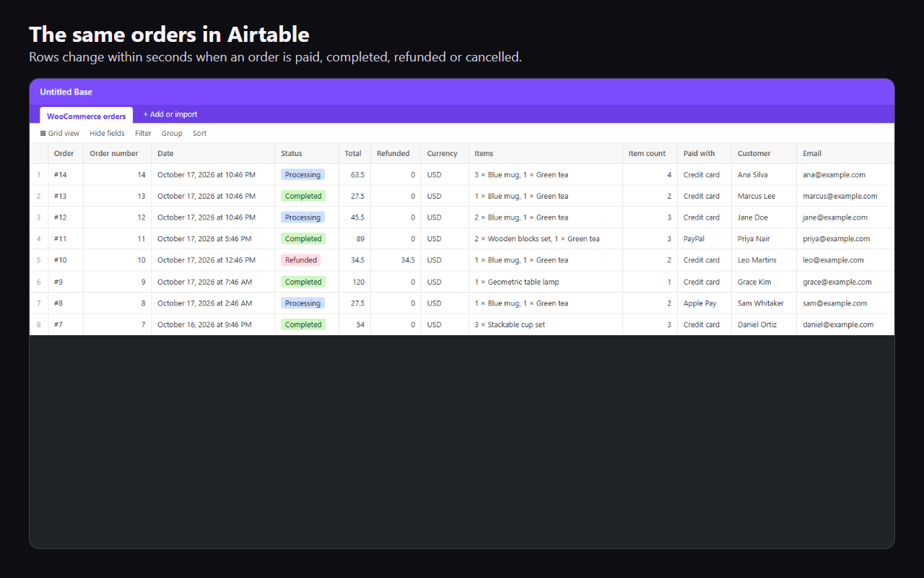Click the total 120 cell
Screen dimensions: 924x578
pos(354,282)
